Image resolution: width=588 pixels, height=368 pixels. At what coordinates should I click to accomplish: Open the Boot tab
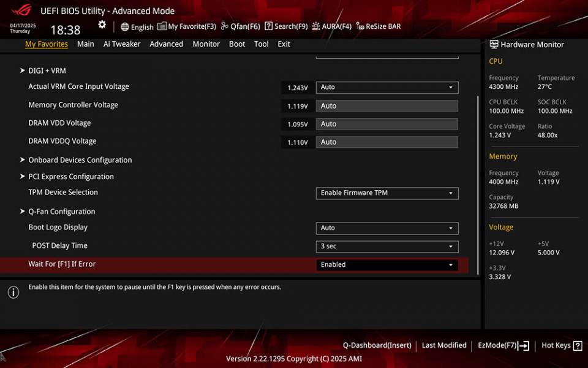(237, 44)
